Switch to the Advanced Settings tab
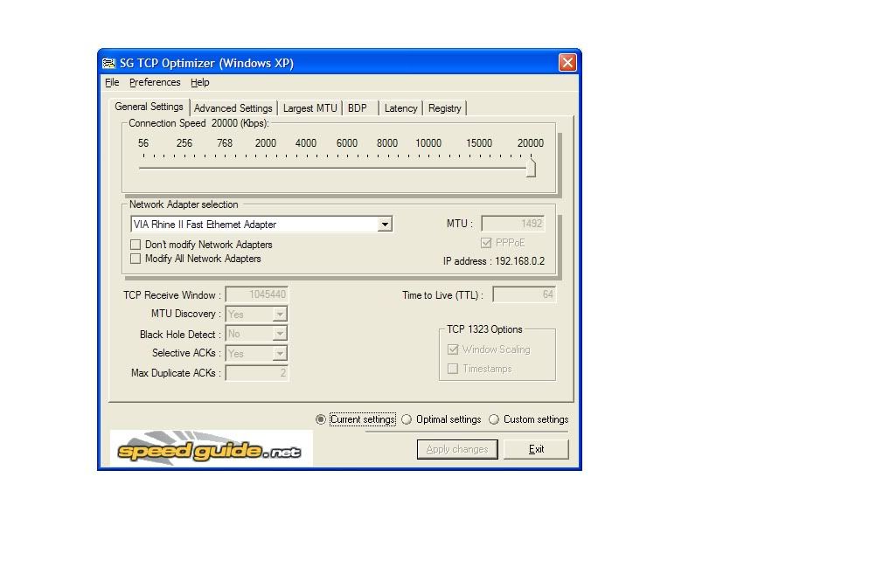This screenshot has height=588, width=890. (233, 108)
